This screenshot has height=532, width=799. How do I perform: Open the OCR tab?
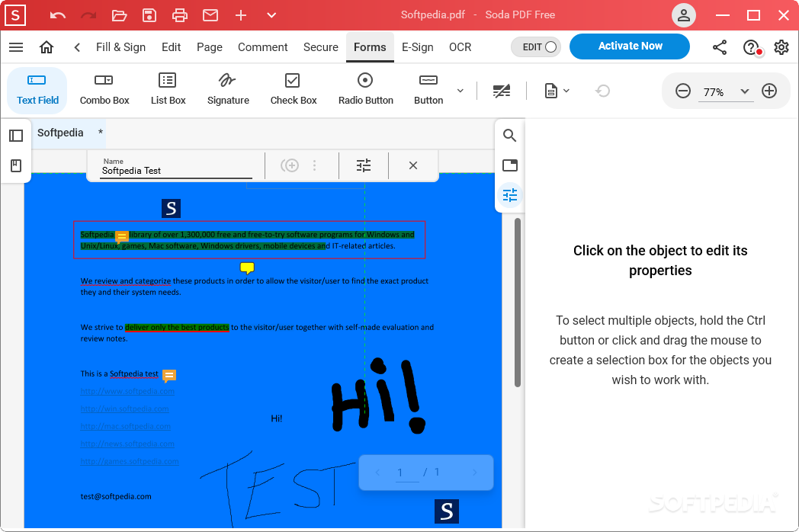click(460, 47)
